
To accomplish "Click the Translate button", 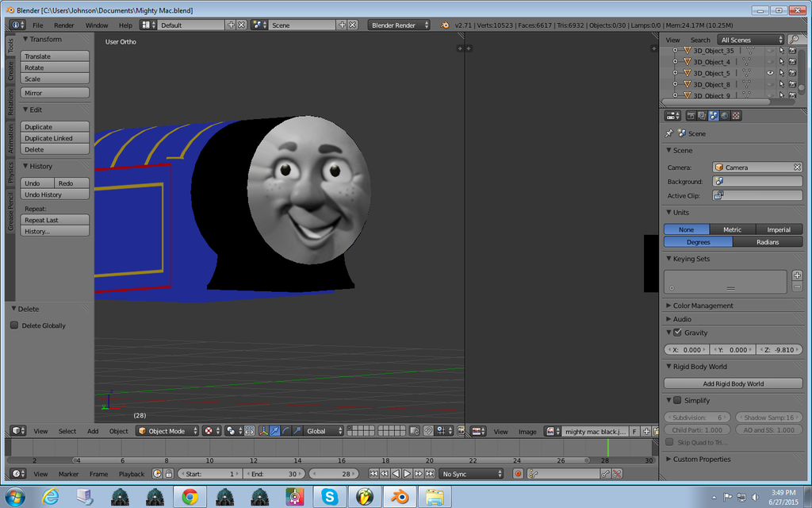I will click(x=55, y=56).
